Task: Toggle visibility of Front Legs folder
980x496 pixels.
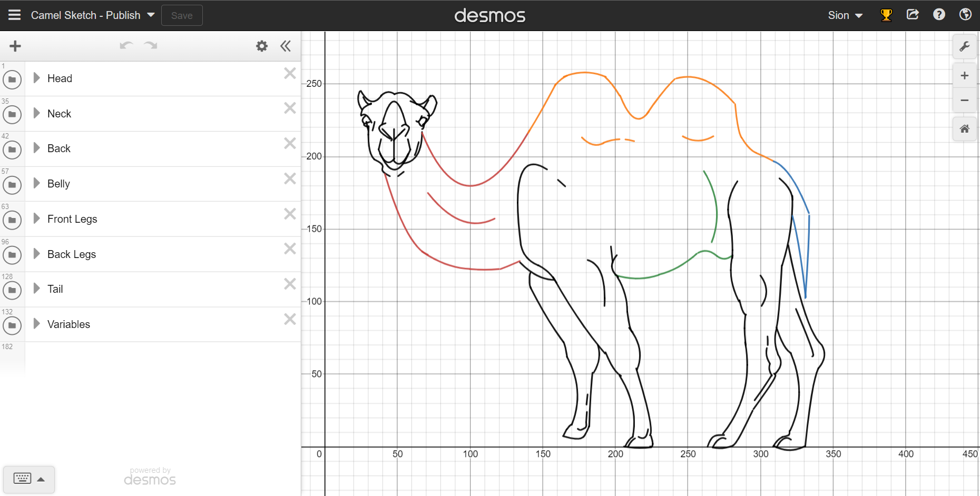Action: point(12,220)
